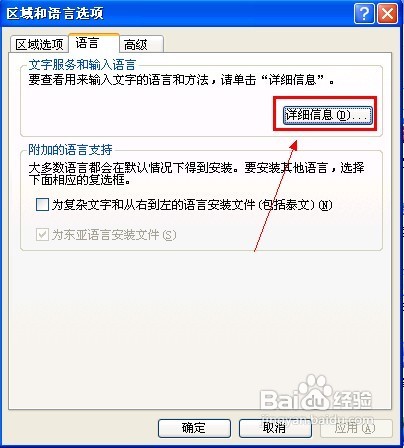Click the 为东亚语言安装文件(S) label text
Image resolution: width=404 pixels, height=448 pixels.
click(x=114, y=235)
